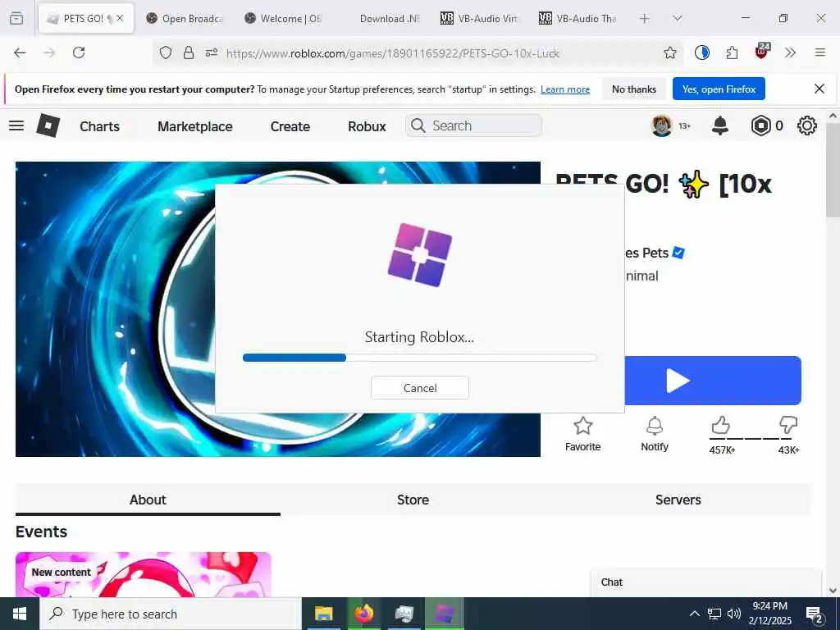Favorite the game with the star icon
The height and width of the screenshot is (630, 840).
click(583, 426)
